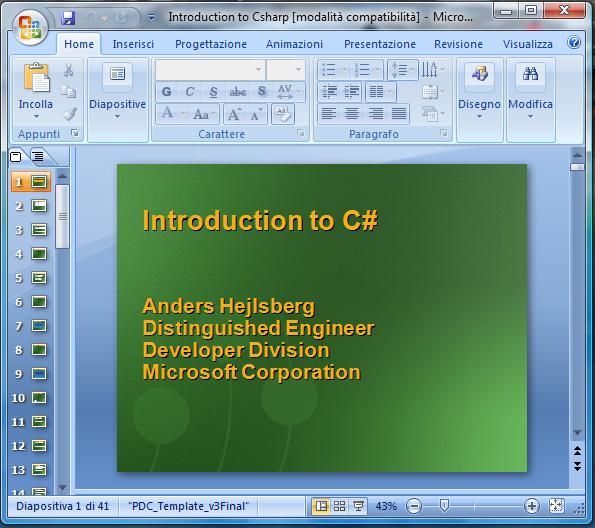Save the presentation with the floppy disk icon
The width and height of the screenshot is (595, 528).
point(68,18)
